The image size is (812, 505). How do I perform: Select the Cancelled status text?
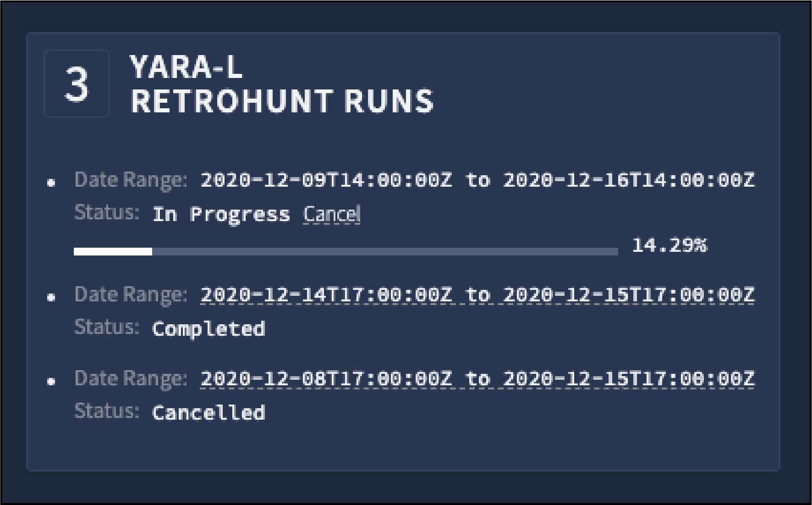[x=208, y=413]
